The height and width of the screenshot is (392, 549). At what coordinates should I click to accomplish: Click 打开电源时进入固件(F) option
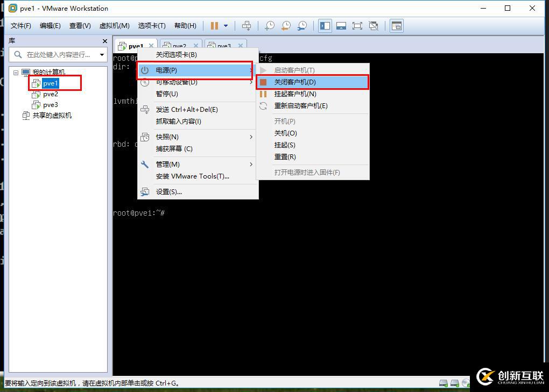tap(307, 173)
